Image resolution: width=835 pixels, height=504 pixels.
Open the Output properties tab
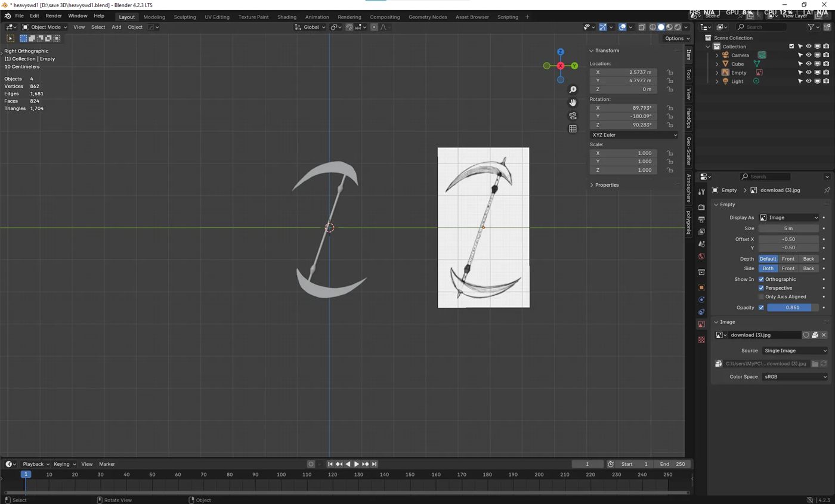pos(701,219)
